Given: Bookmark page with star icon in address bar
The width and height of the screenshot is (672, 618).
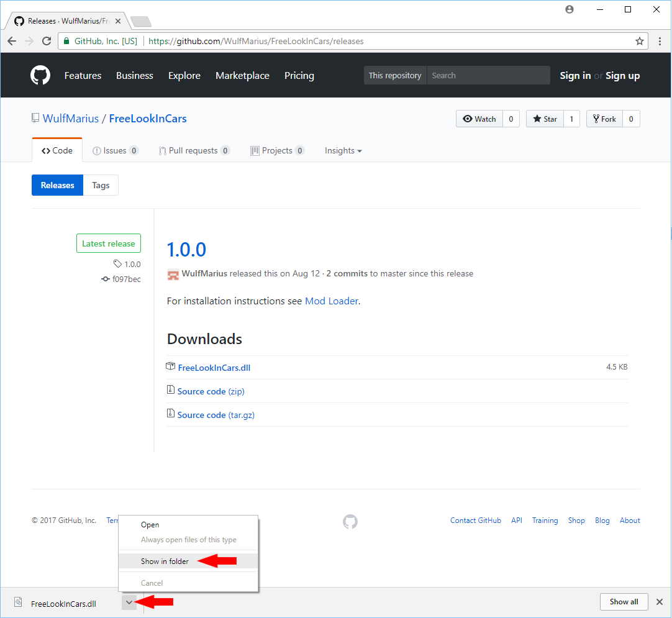Looking at the screenshot, I should pos(640,41).
